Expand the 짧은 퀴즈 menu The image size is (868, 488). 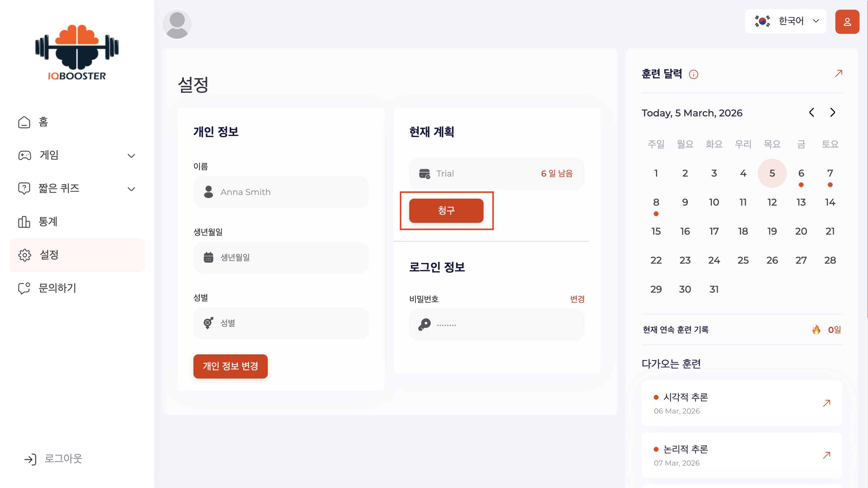(77, 188)
